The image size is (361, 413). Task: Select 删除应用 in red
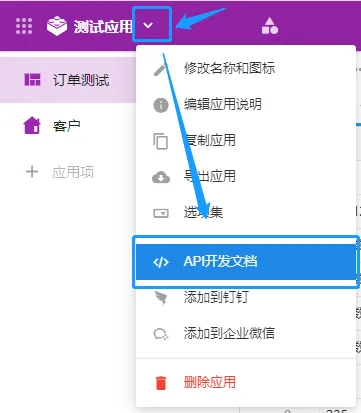tap(246, 382)
